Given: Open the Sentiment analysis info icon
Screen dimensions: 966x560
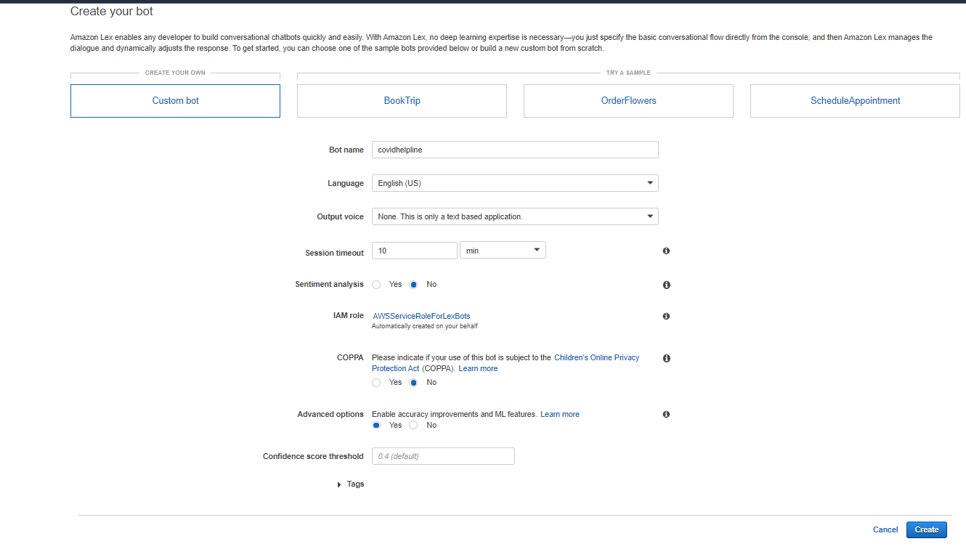Looking at the screenshot, I should (x=666, y=285).
